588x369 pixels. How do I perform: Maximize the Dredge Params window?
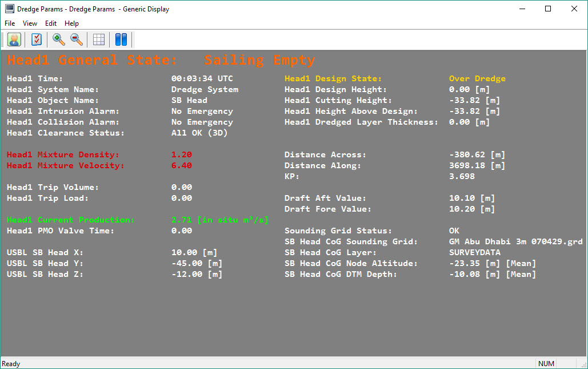point(548,9)
